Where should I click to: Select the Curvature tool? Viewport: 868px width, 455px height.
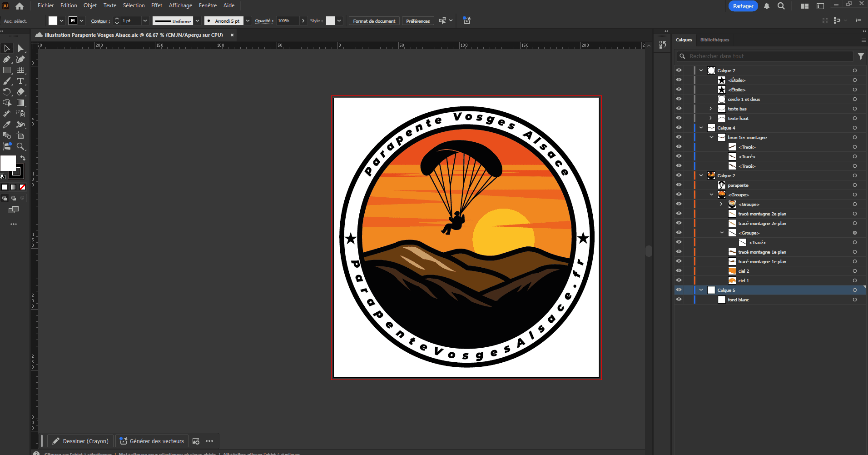pos(20,59)
